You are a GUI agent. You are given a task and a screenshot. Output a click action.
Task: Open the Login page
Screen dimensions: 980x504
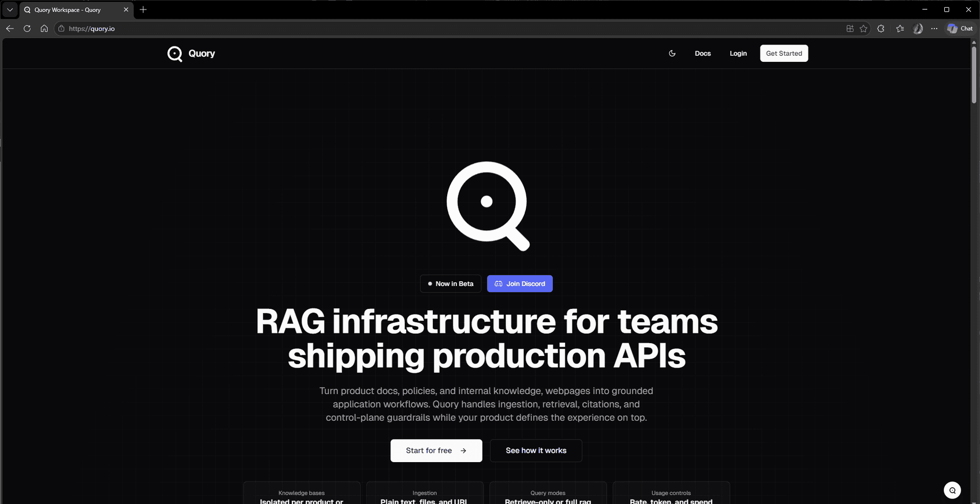pyautogui.click(x=738, y=54)
